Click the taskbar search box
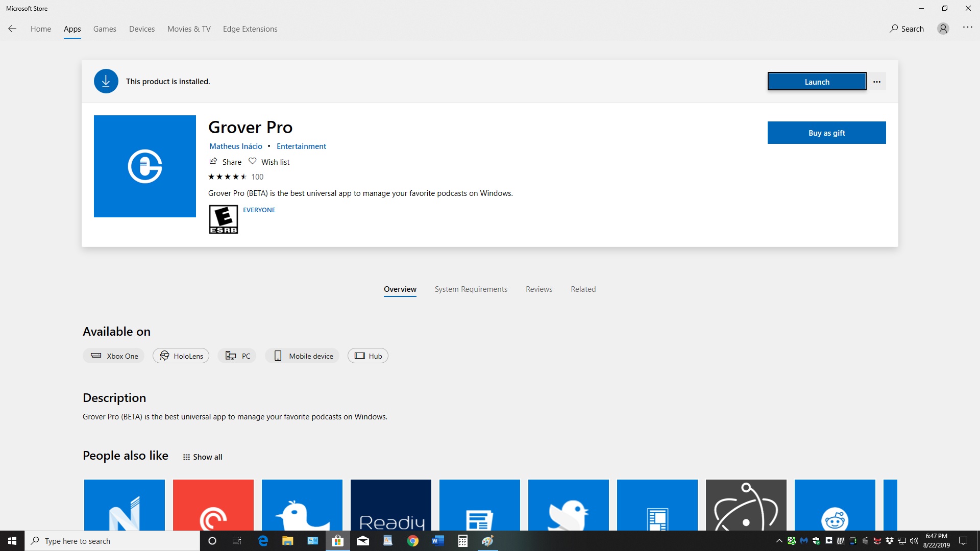980x551 pixels. [x=112, y=541]
